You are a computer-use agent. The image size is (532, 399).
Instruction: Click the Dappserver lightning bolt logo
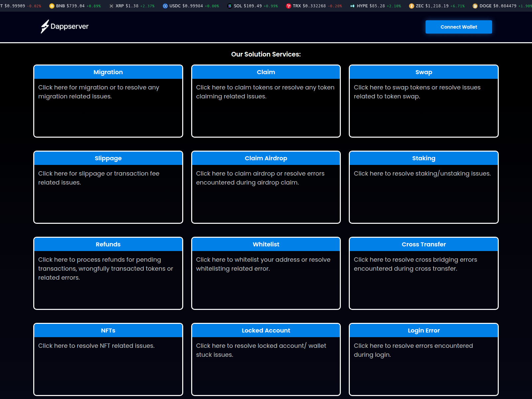click(45, 27)
